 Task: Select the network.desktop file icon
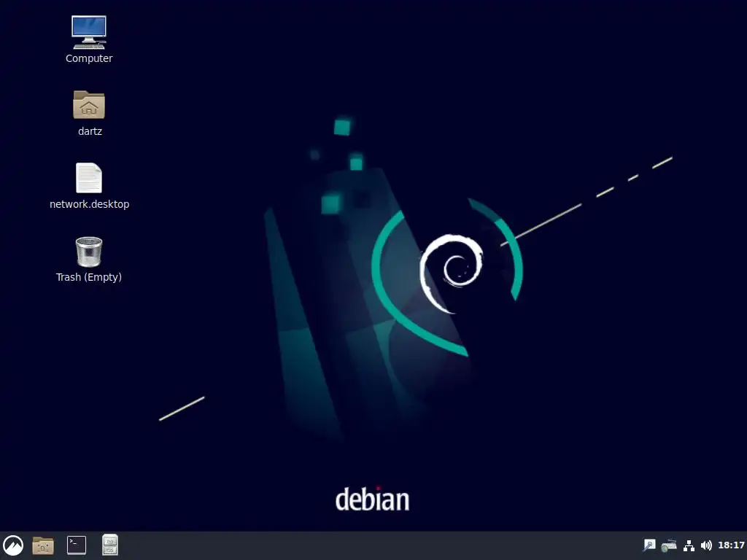coord(89,178)
